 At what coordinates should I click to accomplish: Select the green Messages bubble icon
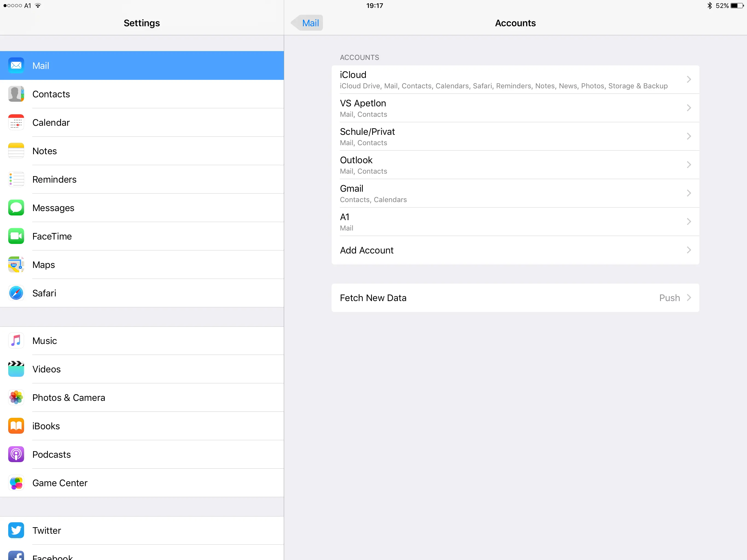[x=16, y=208]
